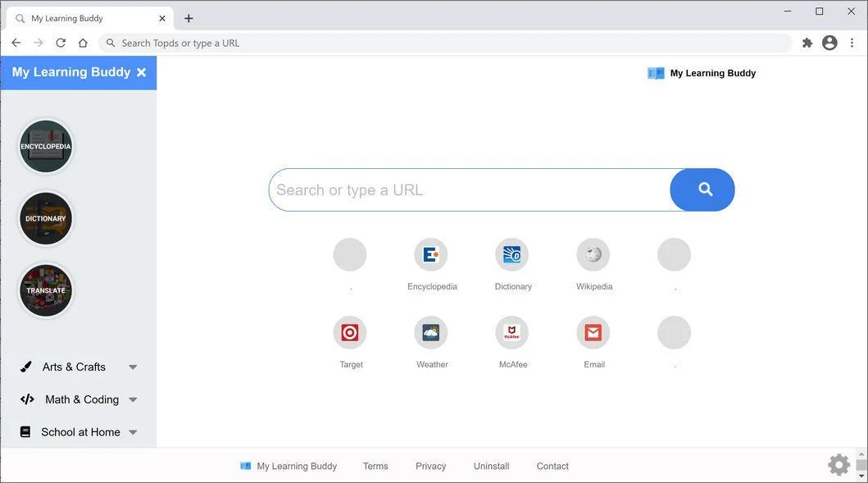The image size is (868, 483).
Task: Click the My Learning Buddy footer link
Action: coord(289,466)
